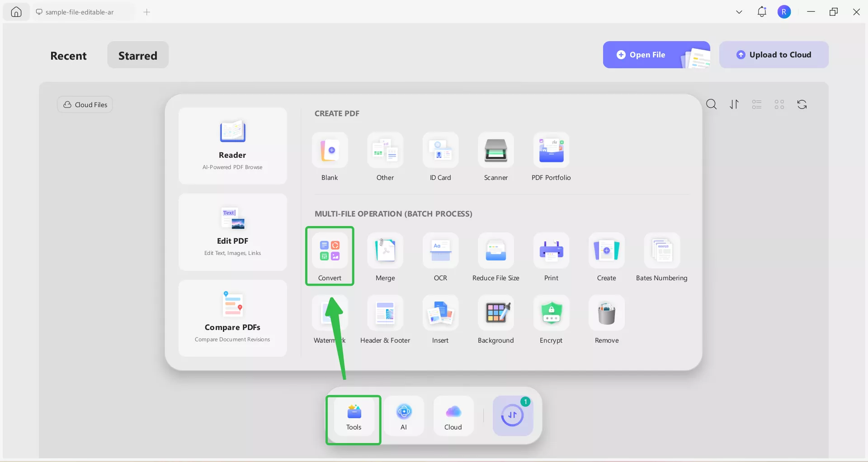Click the Open File button
The width and height of the screenshot is (868, 462).
pyautogui.click(x=656, y=55)
